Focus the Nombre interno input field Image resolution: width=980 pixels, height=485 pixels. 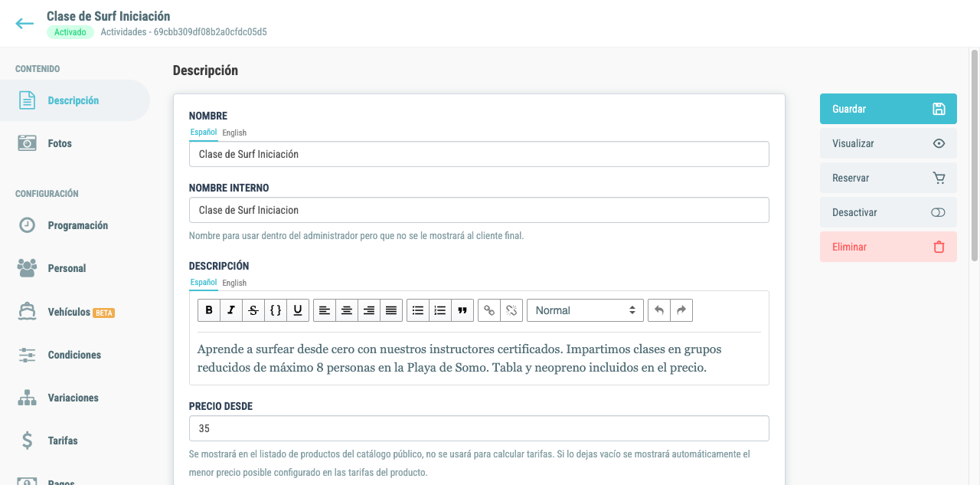pos(479,210)
